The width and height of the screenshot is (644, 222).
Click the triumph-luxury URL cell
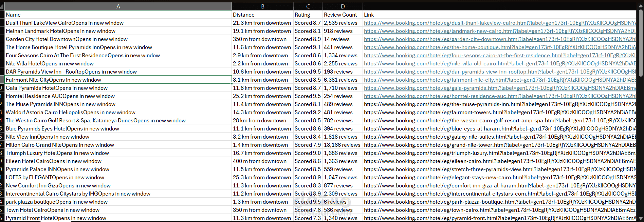(x=499, y=153)
